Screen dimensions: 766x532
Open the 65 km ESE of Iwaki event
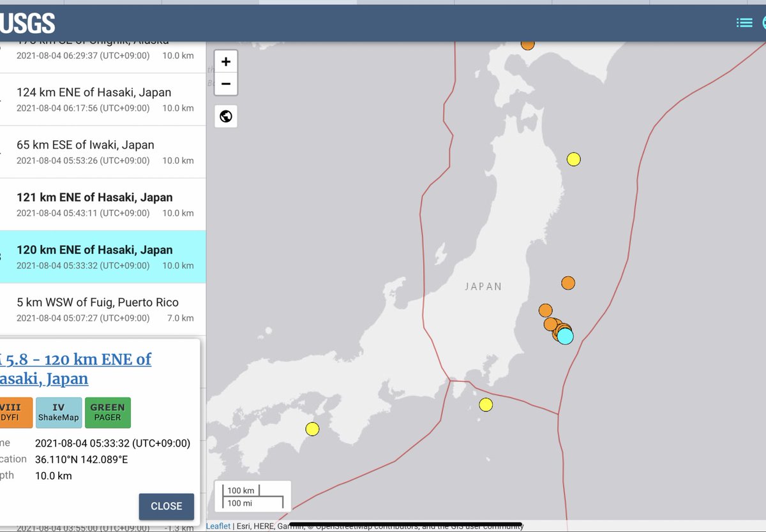pos(103,152)
